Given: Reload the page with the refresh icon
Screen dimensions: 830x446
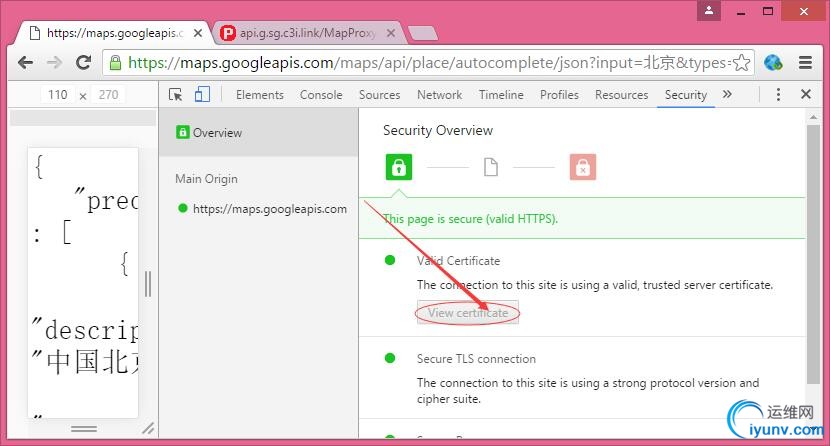Looking at the screenshot, I should pyautogui.click(x=84, y=62).
